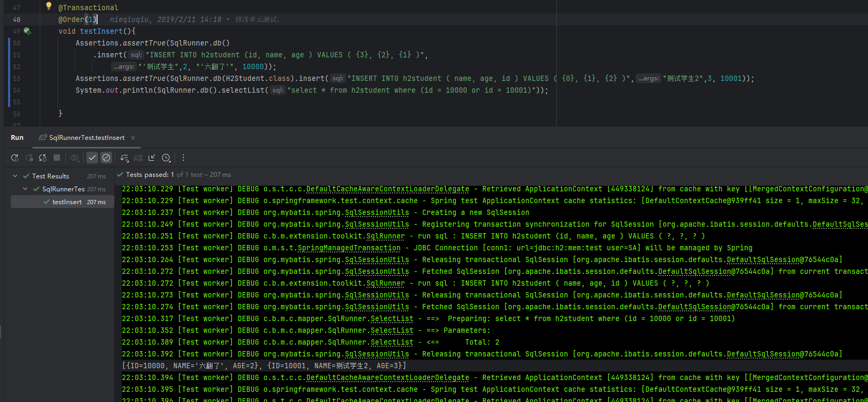Viewport: 868px width, 402px height.
Task: Click the '207 ms' duration beside testInsert
Action: [96, 202]
